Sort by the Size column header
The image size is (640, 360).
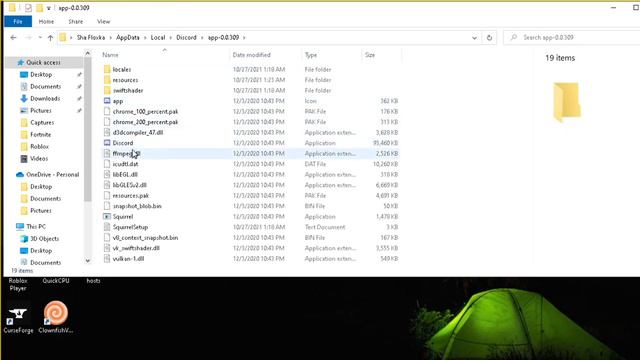(x=370, y=55)
